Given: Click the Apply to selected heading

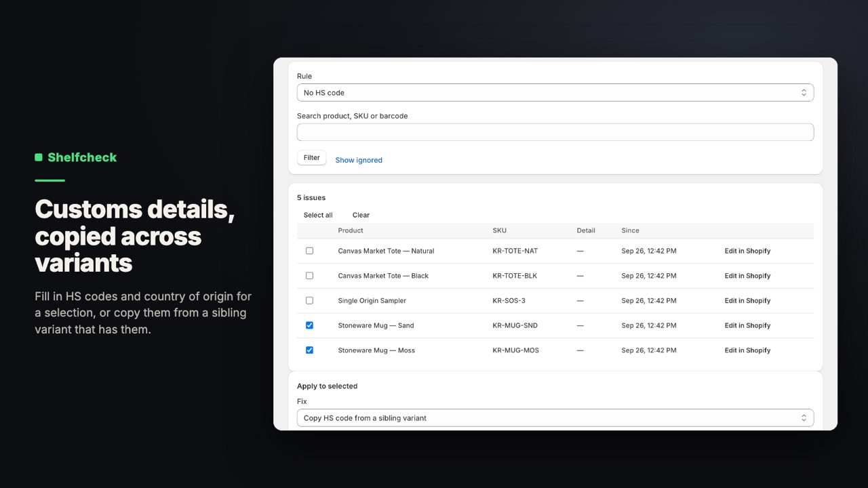Looking at the screenshot, I should (327, 386).
